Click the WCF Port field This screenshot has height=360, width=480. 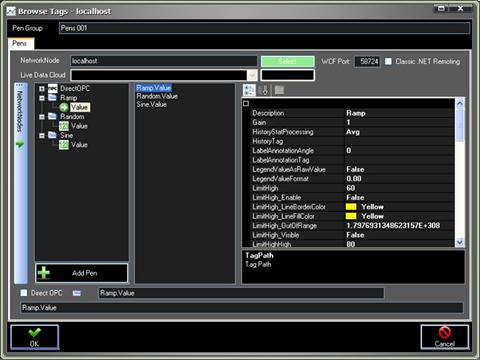tap(367, 61)
